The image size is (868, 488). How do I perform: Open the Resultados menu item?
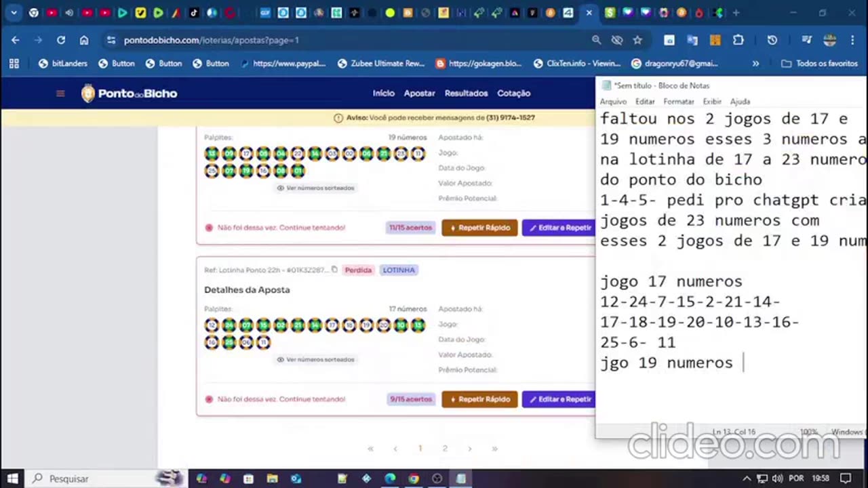point(466,94)
